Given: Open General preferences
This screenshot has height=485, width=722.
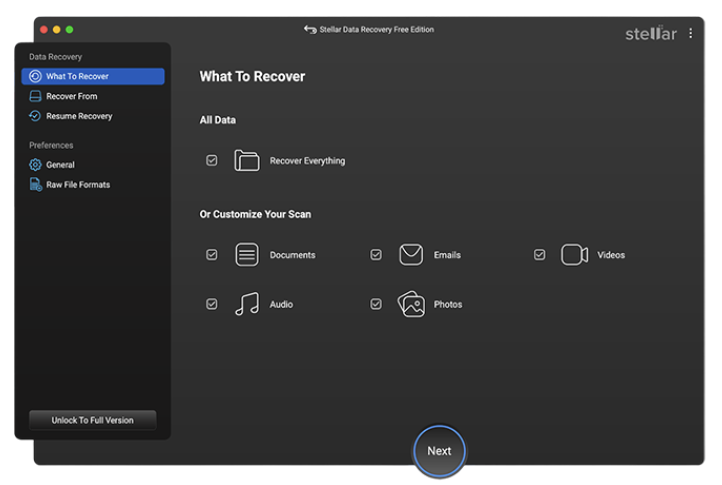Looking at the screenshot, I should click(x=60, y=165).
